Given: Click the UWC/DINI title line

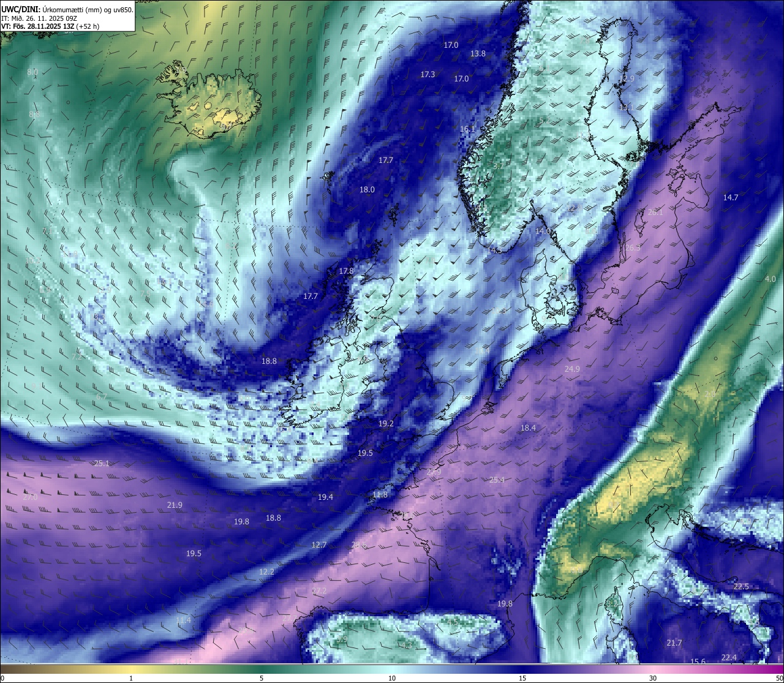Looking at the screenshot, I should [x=67, y=9].
